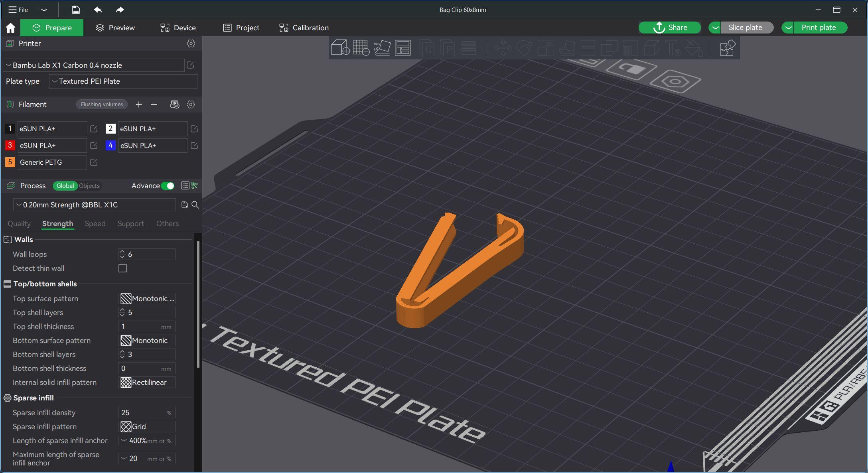Screen dimensions: 868x473
Task: Toggle Global process mode
Action: [65, 186]
